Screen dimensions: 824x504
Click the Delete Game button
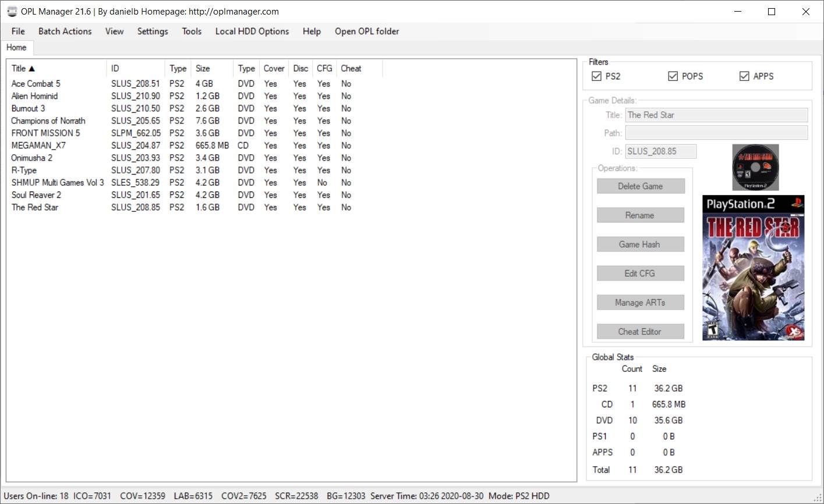click(641, 186)
